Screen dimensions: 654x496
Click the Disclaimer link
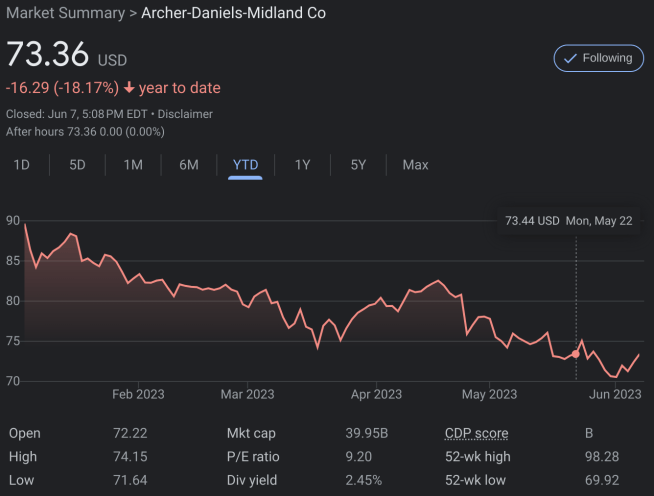click(x=185, y=114)
